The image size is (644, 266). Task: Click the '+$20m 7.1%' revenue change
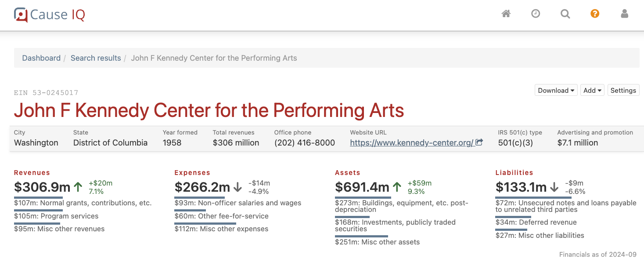tap(101, 187)
